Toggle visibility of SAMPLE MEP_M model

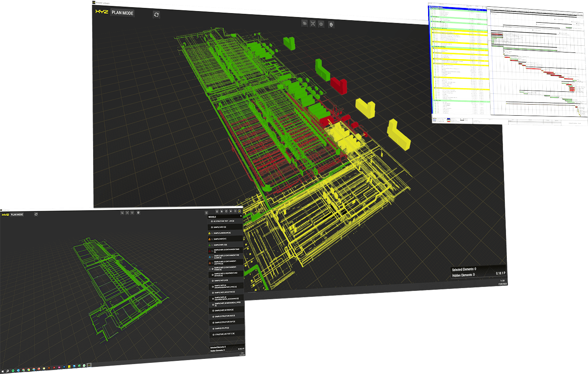(212, 281)
